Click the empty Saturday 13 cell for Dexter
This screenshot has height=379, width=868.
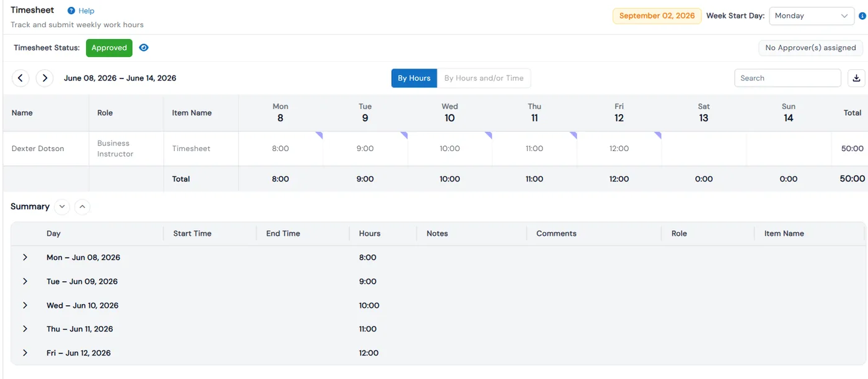coord(704,149)
